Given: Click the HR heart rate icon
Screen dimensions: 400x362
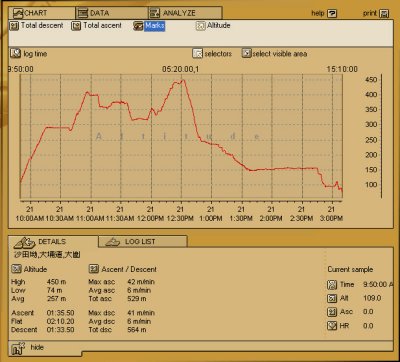Looking at the screenshot, I should (x=332, y=326).
